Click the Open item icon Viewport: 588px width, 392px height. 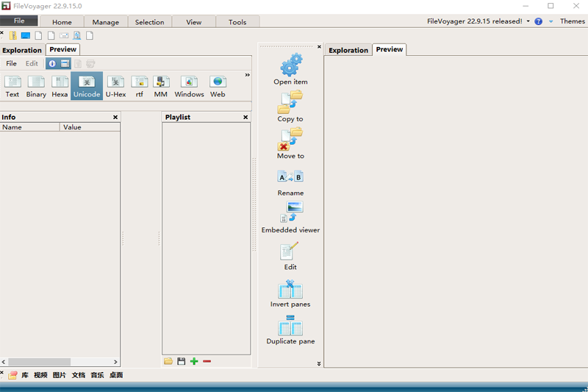pyautogui.click(x=290, y=65)
